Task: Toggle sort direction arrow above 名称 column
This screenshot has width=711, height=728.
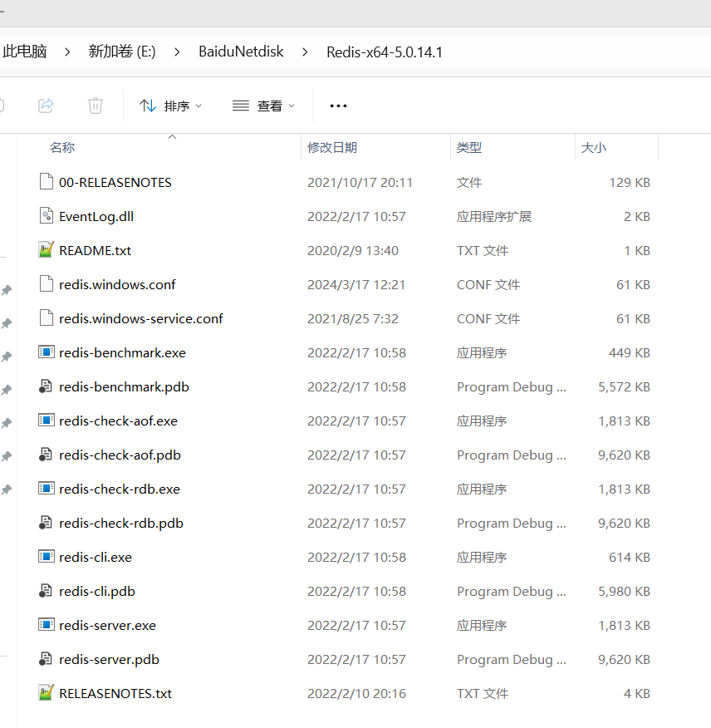Action: pos(172,136)
